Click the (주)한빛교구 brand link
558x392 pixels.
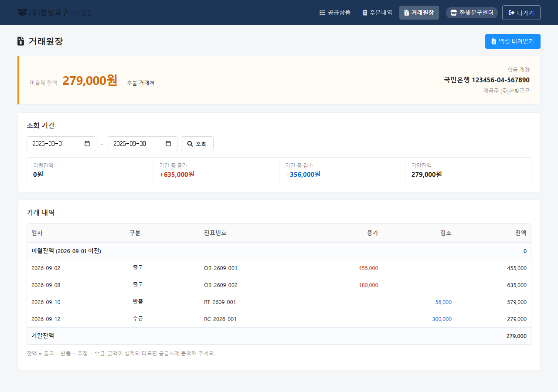coord(55,13)
